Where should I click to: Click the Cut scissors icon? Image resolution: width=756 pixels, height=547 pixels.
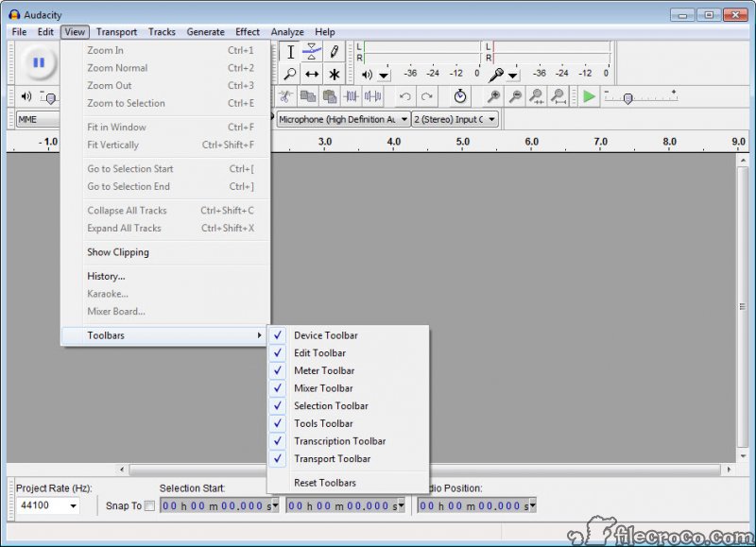pos(285,96)
